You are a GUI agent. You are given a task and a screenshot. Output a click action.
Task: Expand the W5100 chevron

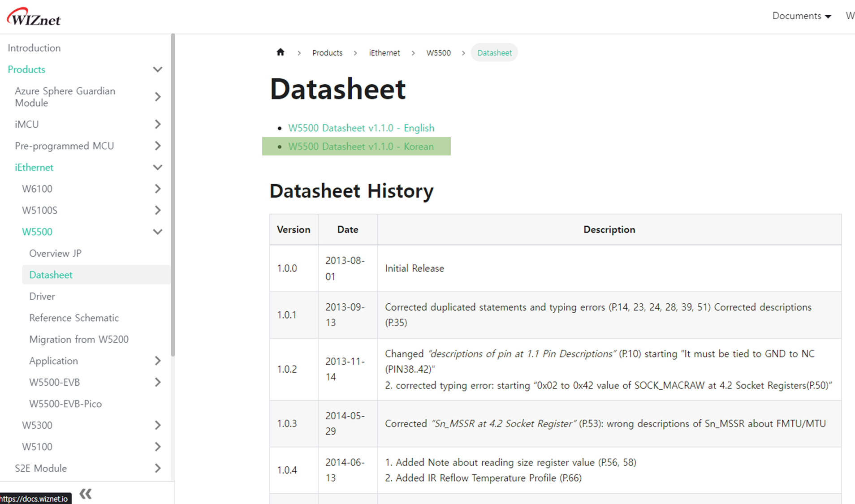[158, 447]
